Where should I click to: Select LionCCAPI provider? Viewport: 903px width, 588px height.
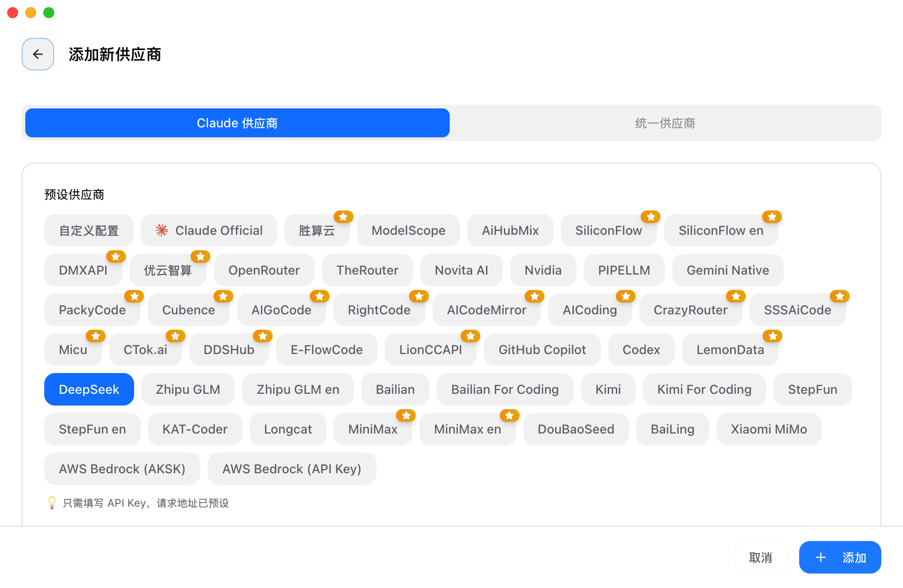coord(431,350)
